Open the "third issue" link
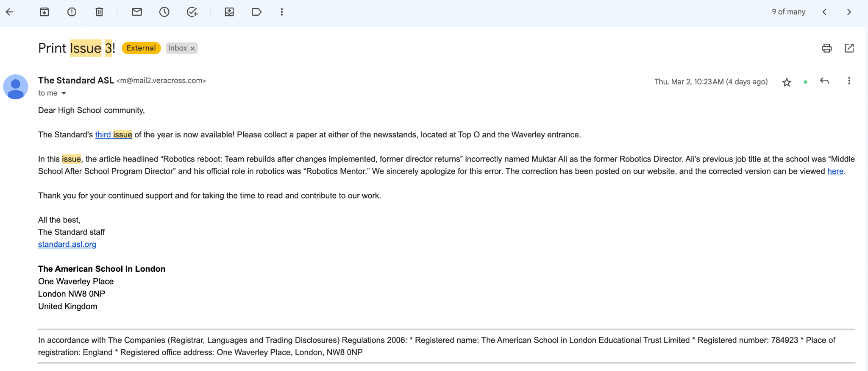 tap(113, 135)
